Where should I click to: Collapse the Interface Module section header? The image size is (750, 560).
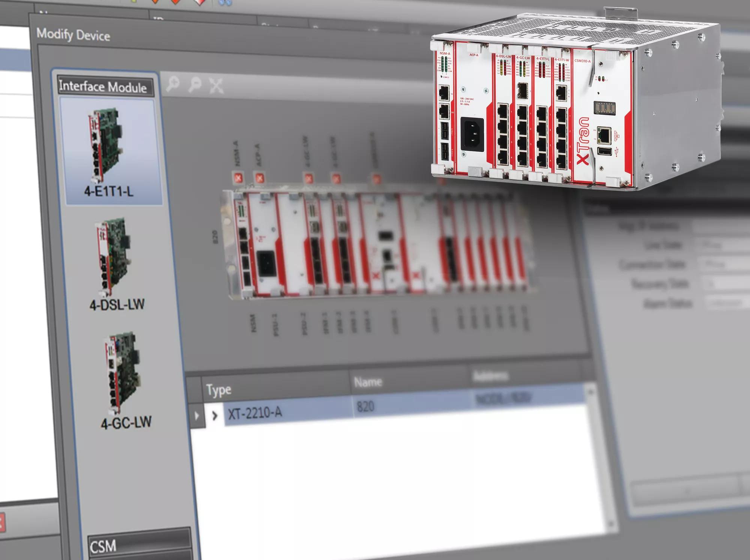point(105,87)
